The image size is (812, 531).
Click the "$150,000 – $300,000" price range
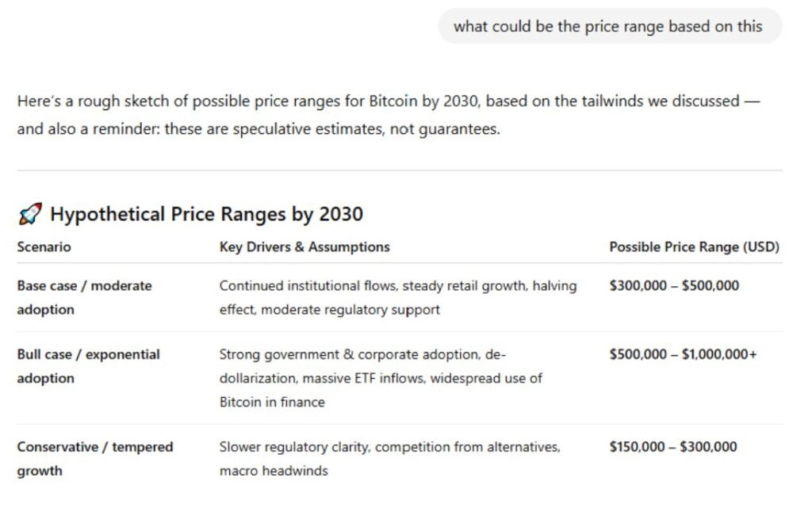672,447
